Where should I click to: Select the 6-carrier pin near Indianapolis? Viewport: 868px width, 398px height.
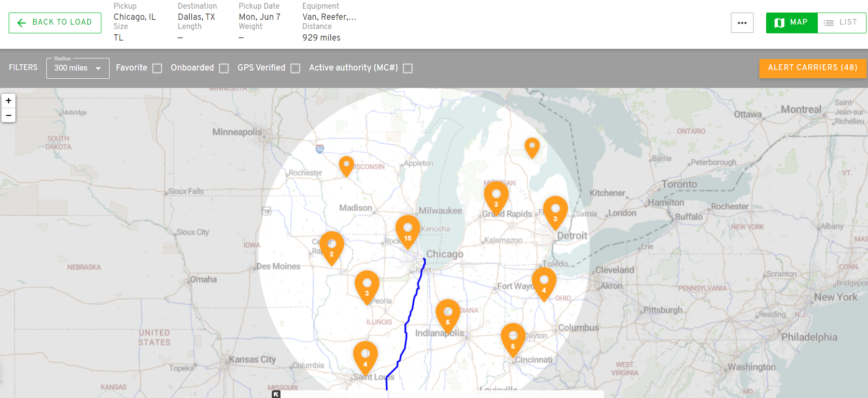[x=448, y=316]
